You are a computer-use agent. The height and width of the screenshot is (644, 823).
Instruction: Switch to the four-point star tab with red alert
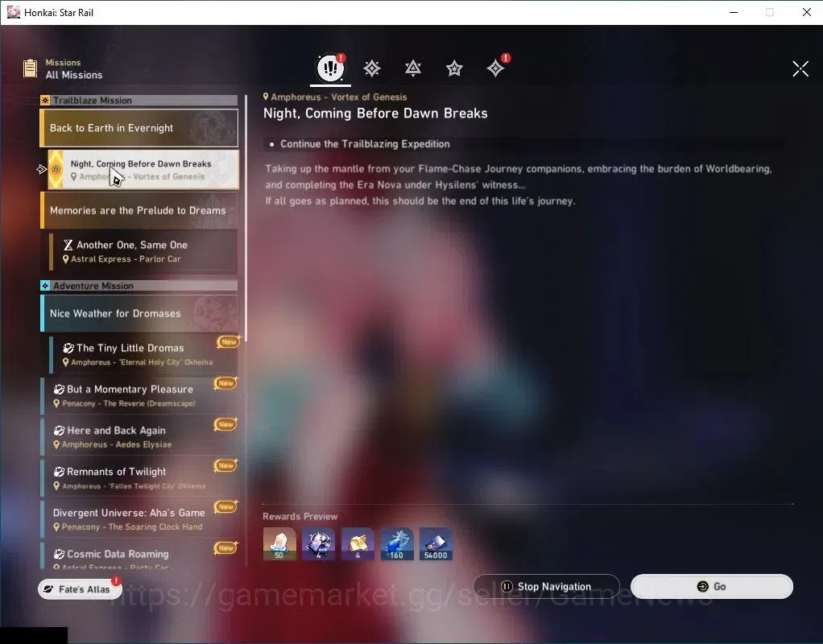pos(495,68)
